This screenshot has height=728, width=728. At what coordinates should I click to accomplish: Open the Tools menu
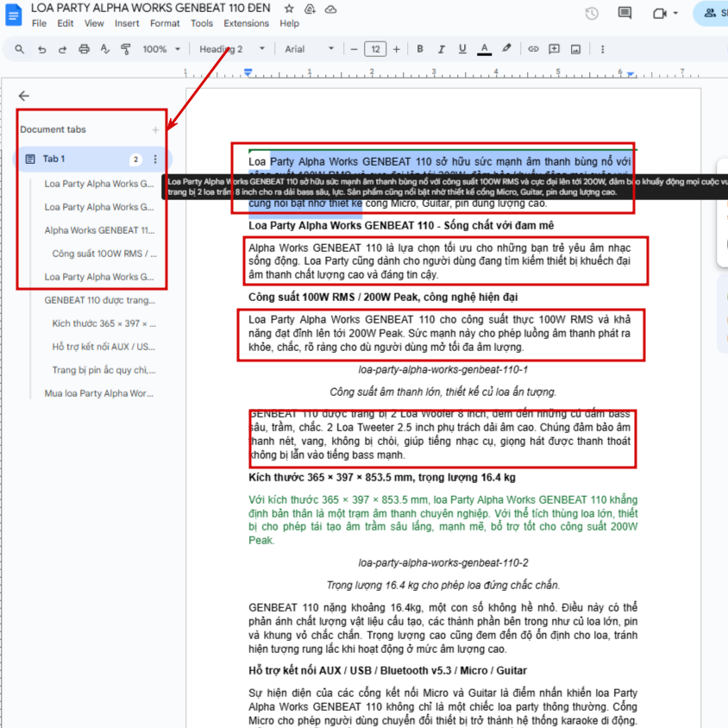click(x=202, y=23)
